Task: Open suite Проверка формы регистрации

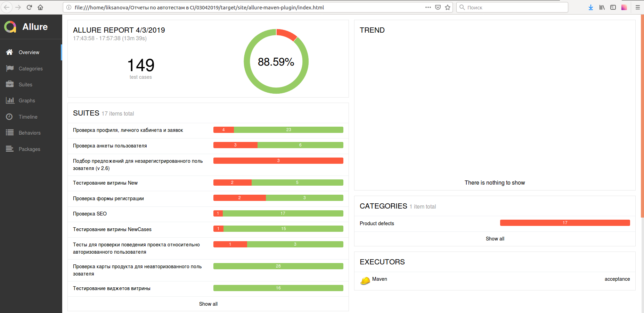Action: coord(208,199)
